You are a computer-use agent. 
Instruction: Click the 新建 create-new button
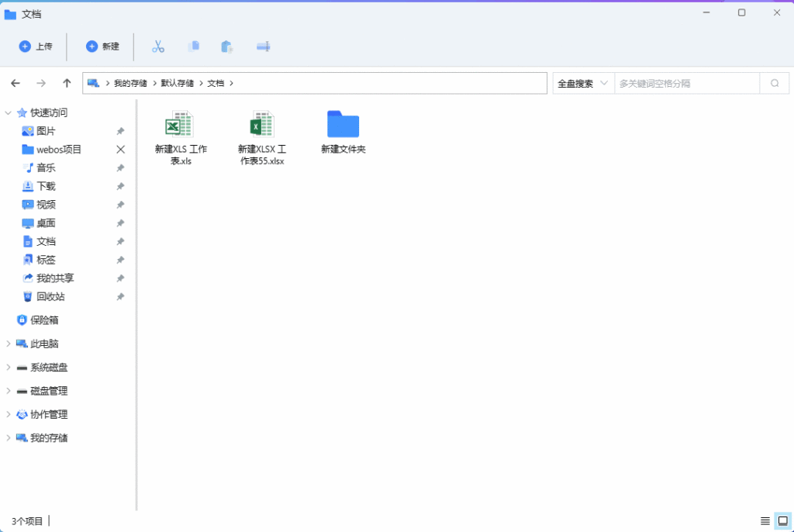pos(102,47)
